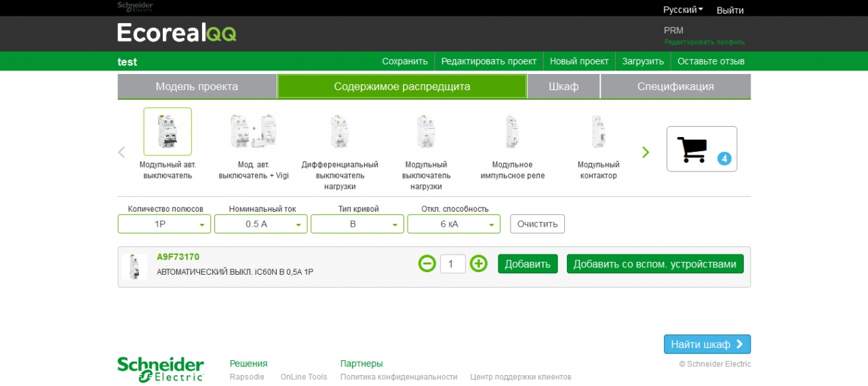The image size is (868, 386).
Task: Choose the Мод. авт. выключатель + Vigi icon
Action: tap(252, 132)
